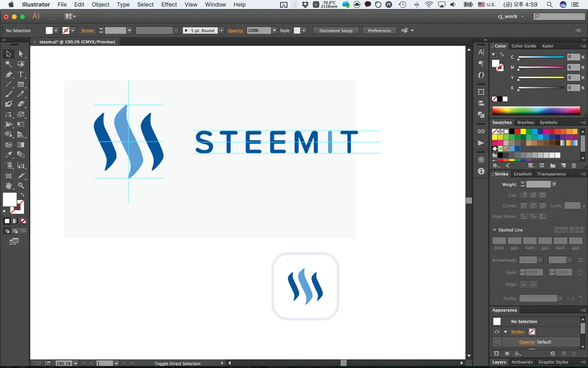Activate Draw Behind mode button

[x=15, y=231]
